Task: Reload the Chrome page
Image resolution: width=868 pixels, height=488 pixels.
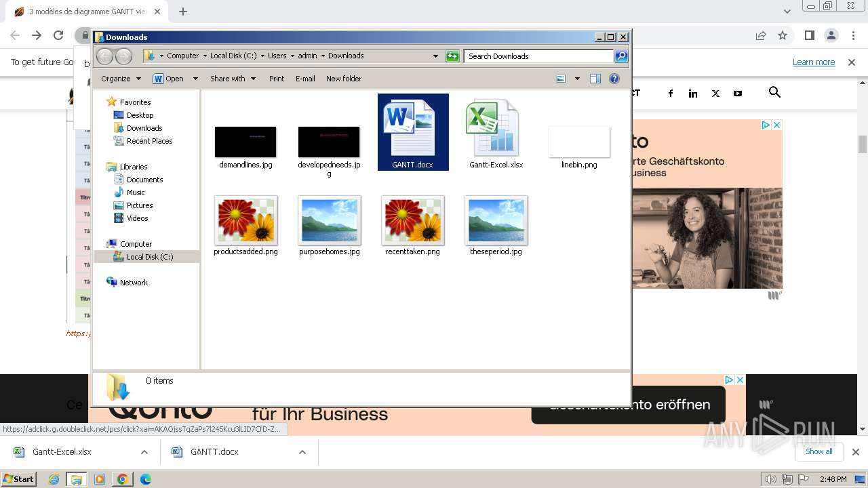Action: pos(58,35)
